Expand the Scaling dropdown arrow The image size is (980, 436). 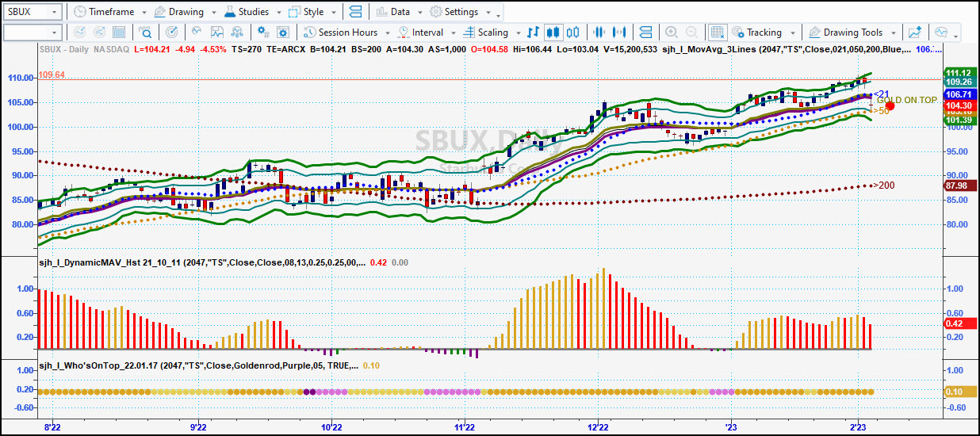(518, 33)
